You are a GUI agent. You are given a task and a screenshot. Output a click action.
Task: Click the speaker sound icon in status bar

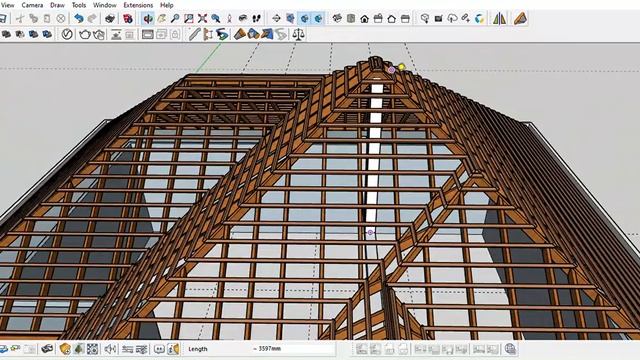pyautogui.click(x=109, y=349)
